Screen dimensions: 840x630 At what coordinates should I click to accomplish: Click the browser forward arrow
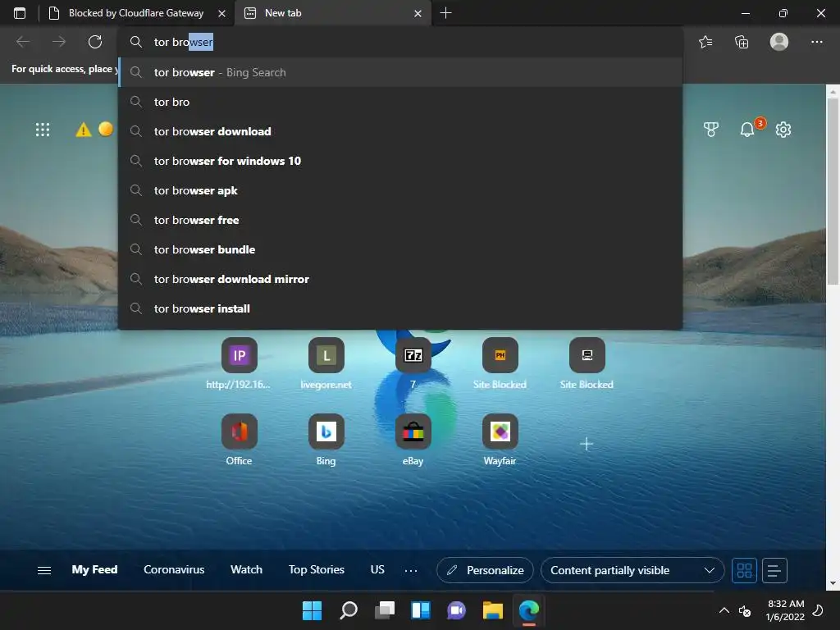point(59,42)
